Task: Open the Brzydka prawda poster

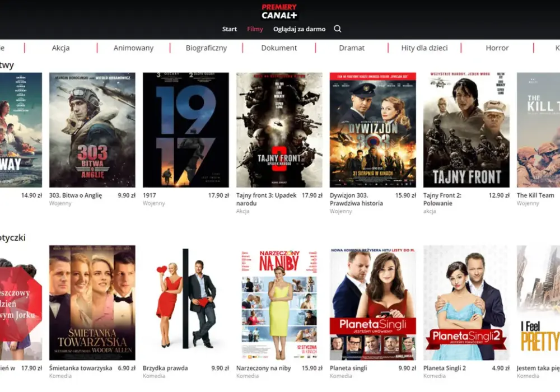Action: pyautogui.click(x=186, y=303)
